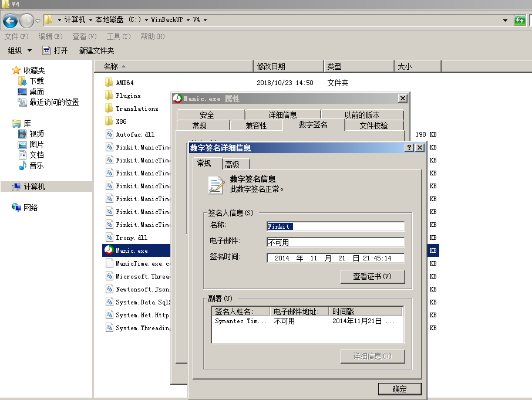Select the Plugins folder icon
The height and width of the screenshot is (400, 532).
[x=109, y=95]
